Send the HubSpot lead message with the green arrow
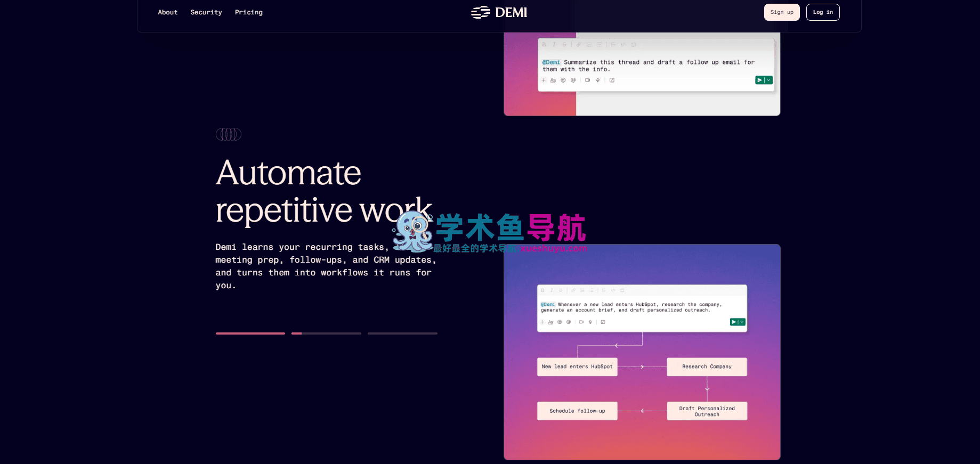This screenshot has height=464, width=980. click(x=734, y=322)
